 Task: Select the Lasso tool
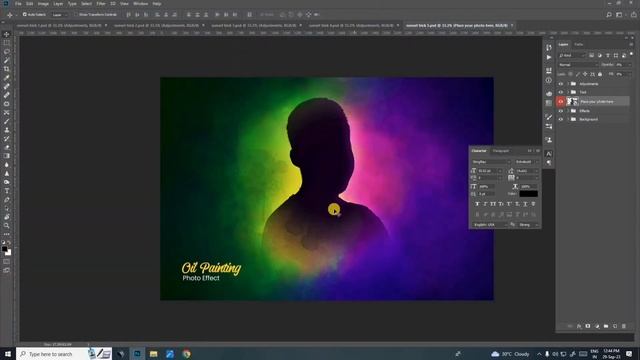click(7, 51)
